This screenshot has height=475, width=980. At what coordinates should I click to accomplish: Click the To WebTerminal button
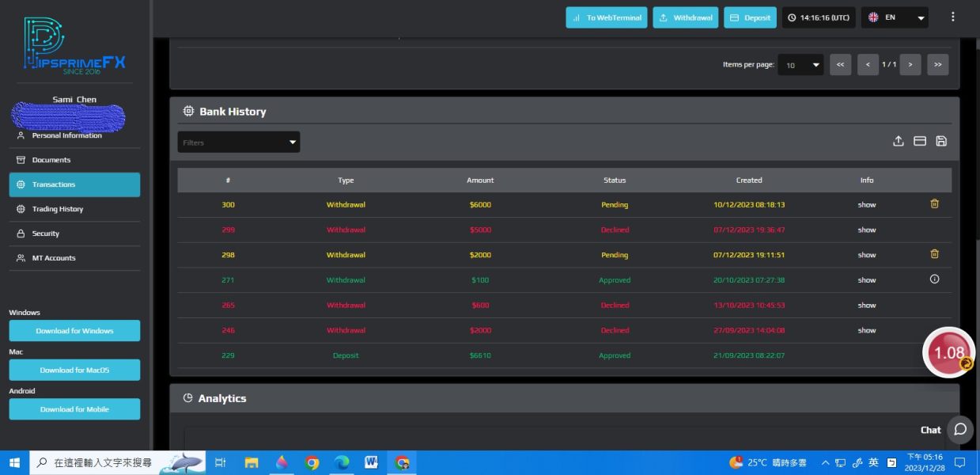tap(607, 17)
